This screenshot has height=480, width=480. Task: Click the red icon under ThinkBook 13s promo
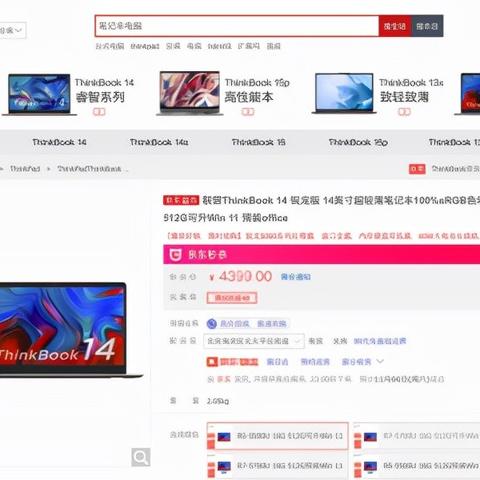404,112
